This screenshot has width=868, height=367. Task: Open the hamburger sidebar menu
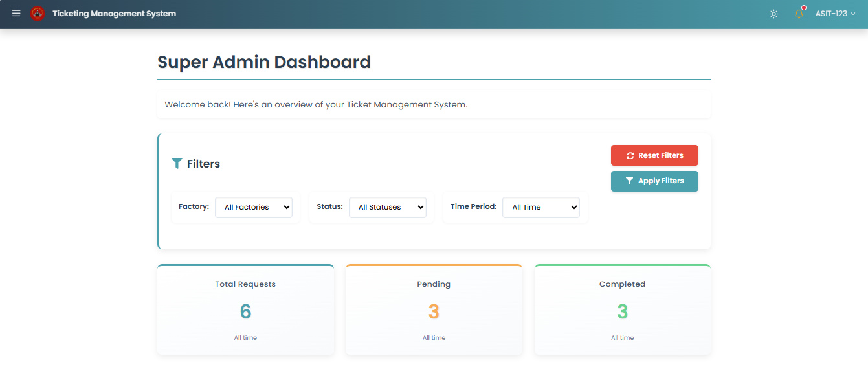(16, 14)
